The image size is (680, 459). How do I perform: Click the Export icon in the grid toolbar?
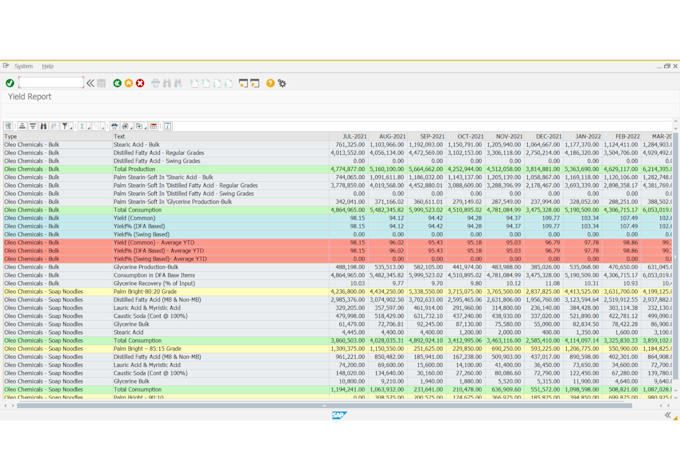pos(139,126)
